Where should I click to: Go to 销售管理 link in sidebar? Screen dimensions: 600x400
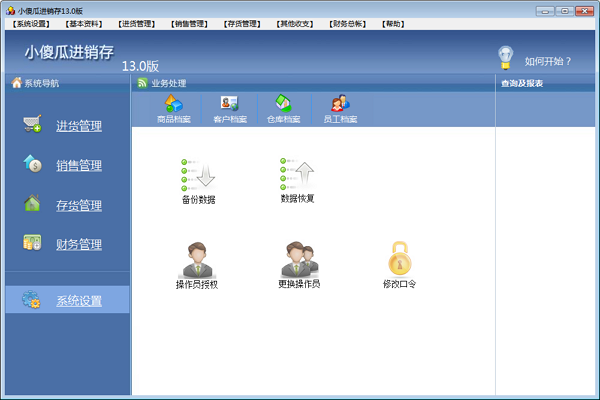(79, 166)
